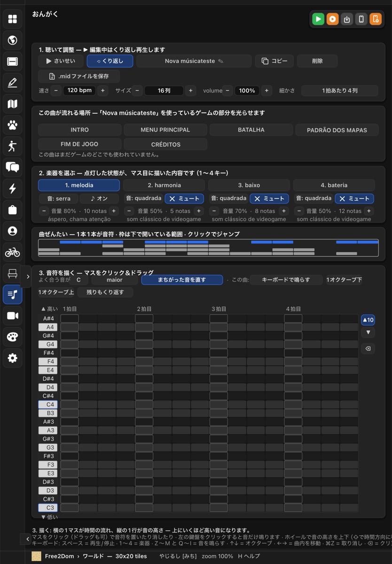
Task: Select the BATALHA game section
Action: click(251, 130)
